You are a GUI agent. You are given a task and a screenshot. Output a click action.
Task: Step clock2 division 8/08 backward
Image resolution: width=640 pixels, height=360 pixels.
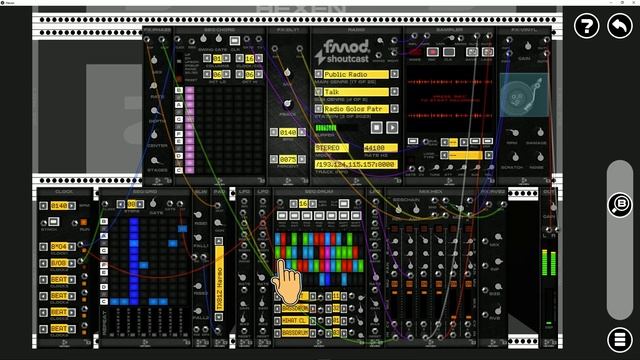[x=43, y=263]
